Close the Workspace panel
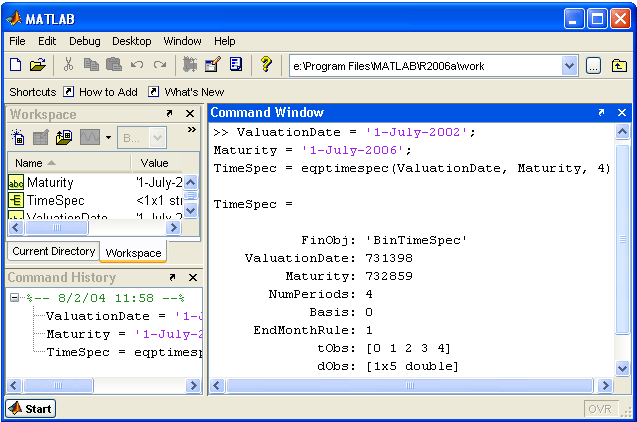Screen dimensions: 637x422 tap(190, 114)
